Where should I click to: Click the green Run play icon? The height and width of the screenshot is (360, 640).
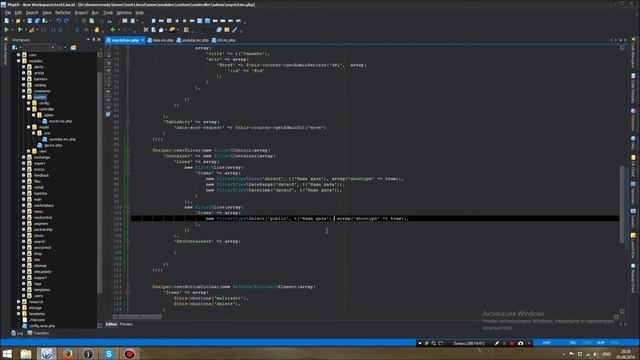(x=7, y=30)
